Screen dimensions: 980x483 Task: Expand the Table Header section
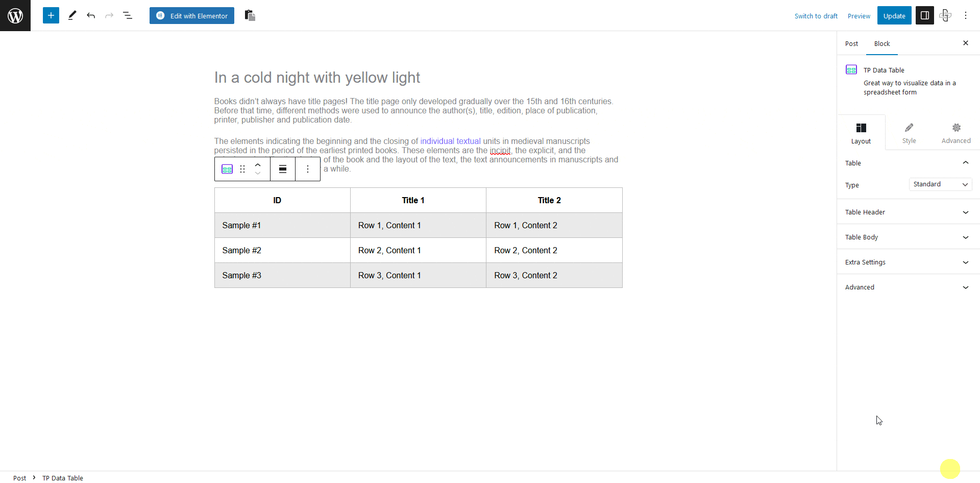[x=908, y=212]
